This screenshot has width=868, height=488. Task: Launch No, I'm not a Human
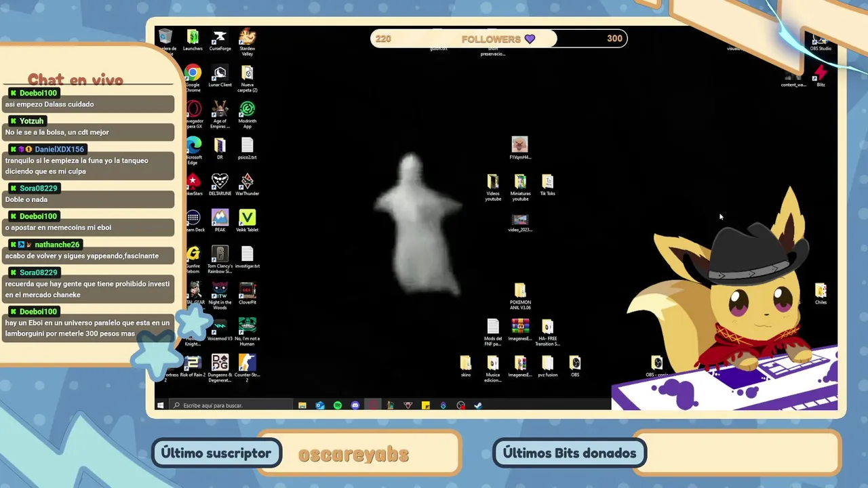click(248, 332)
